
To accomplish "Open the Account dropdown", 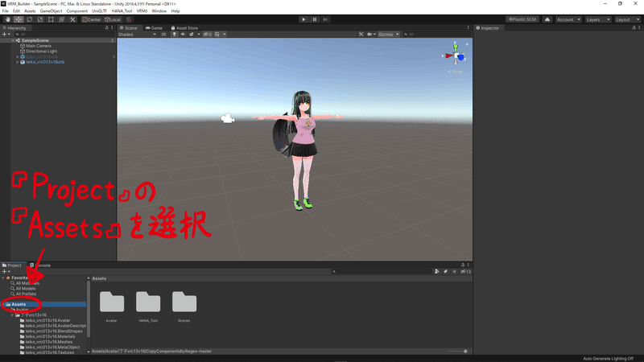I will click(568, 19).
